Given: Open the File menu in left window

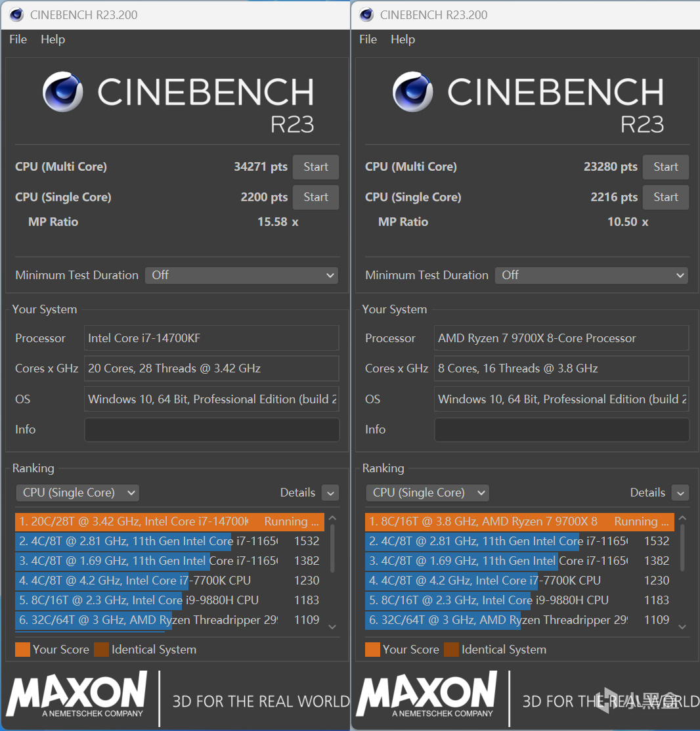Looking at the screenshot, I should [18, 39].
